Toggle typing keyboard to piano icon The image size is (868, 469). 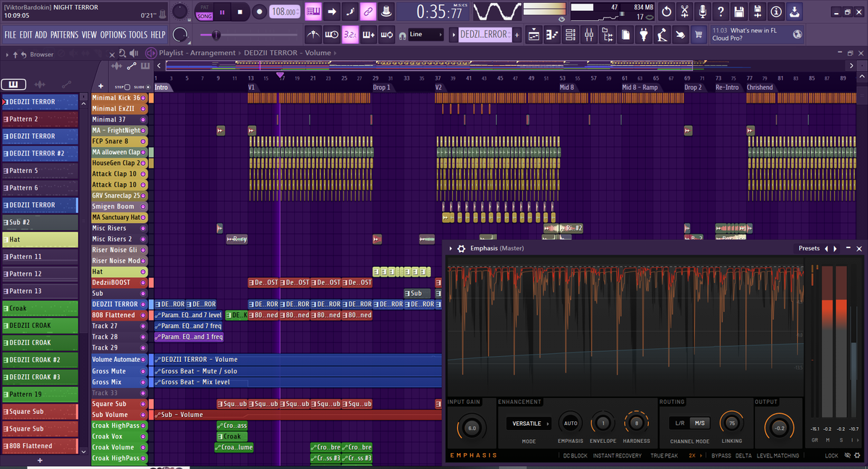coord(313,12)
